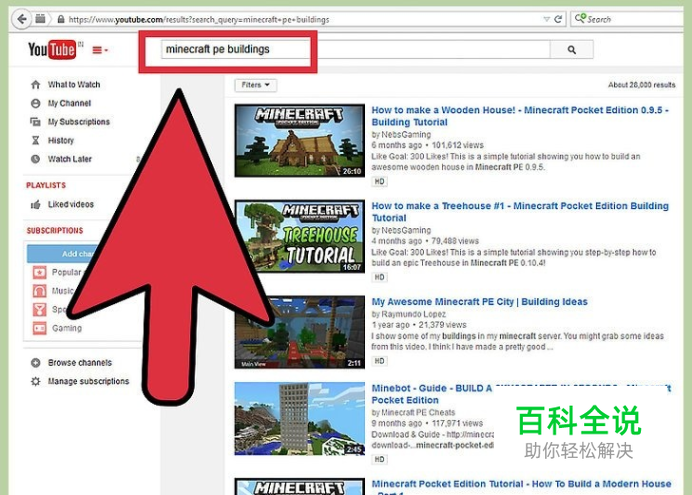Click the '6 months ago • 101,612 views' text
This screenshot has width=692, height=495.
pyautogui.click(x=427, y=145)
